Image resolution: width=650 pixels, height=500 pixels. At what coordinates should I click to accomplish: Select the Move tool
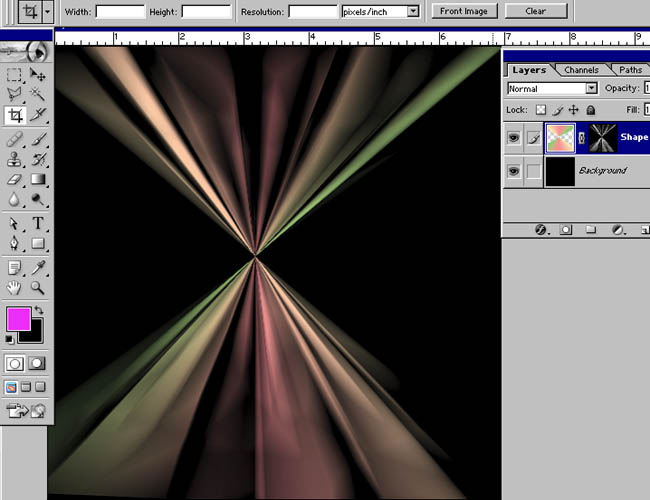point(38,75)
